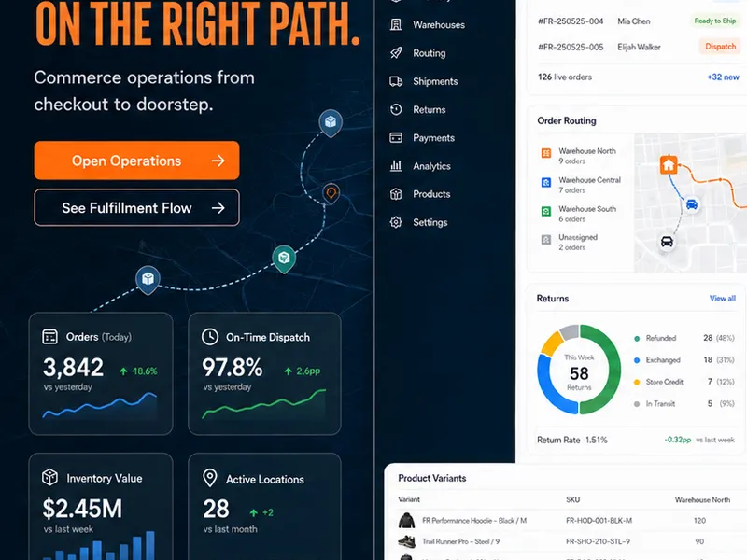This screenshot has width=747, height=560.
Task: Click the Unassigned gray icon
Action: point(546,240)
